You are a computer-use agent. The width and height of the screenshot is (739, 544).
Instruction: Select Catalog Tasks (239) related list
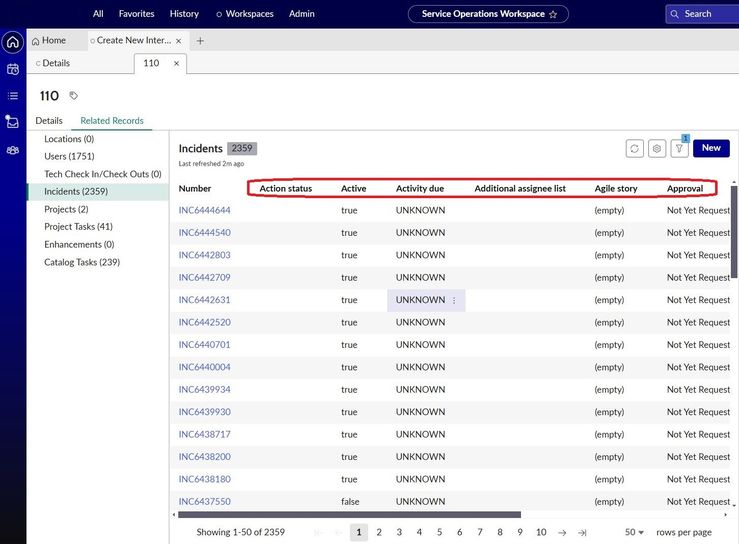coord(82,262)
